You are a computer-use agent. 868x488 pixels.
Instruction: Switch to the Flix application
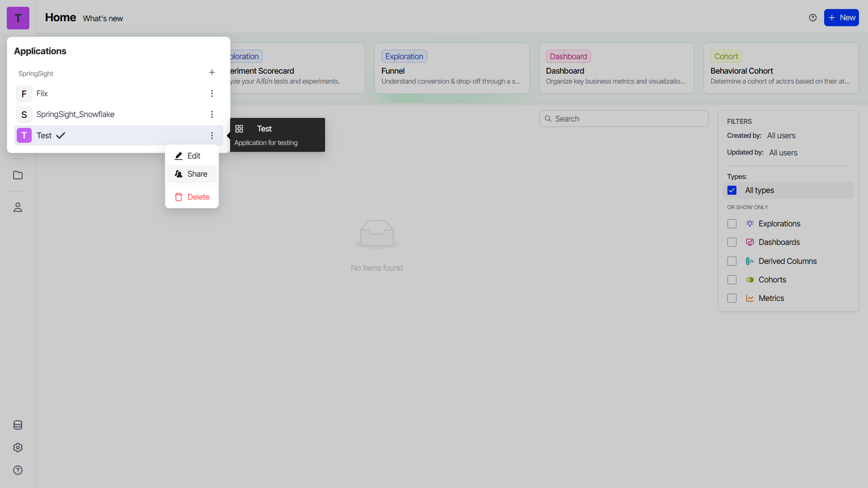point(118,94)
